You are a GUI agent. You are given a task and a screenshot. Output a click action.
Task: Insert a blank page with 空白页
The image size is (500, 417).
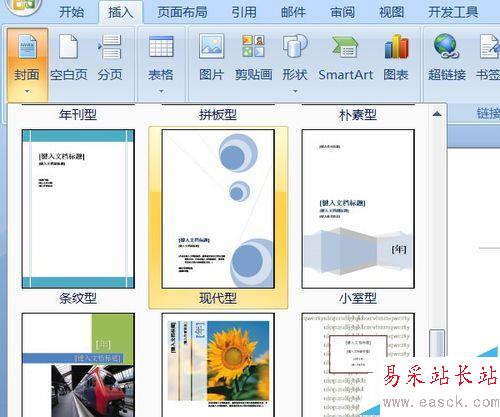click(69, 58)
